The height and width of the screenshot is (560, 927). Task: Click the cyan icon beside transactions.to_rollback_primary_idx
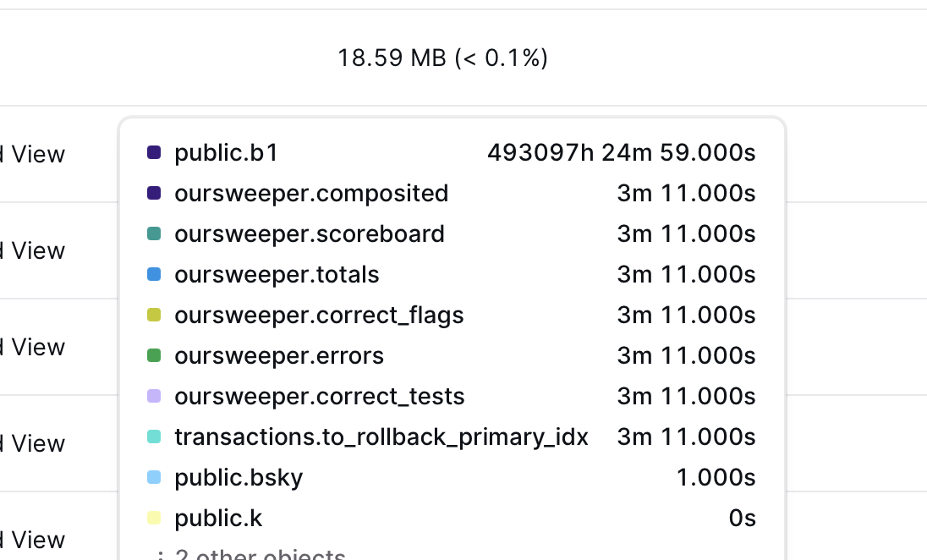point(154,436)
